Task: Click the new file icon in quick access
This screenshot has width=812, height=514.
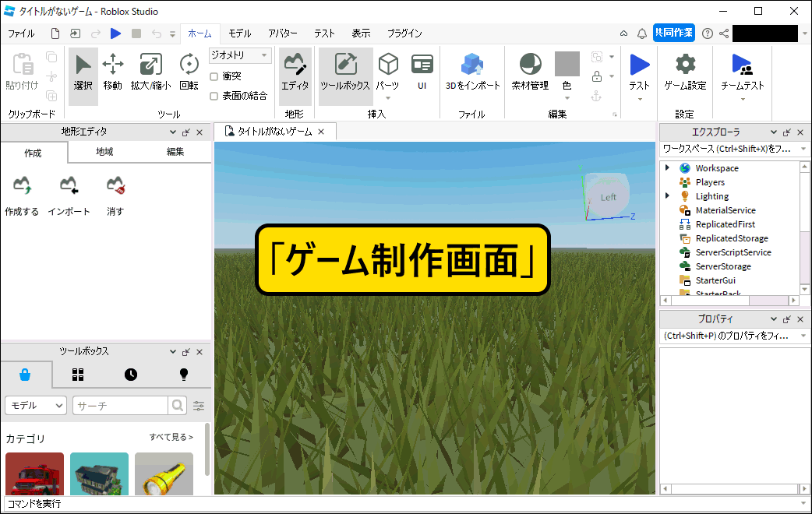Action: point(55,33)
